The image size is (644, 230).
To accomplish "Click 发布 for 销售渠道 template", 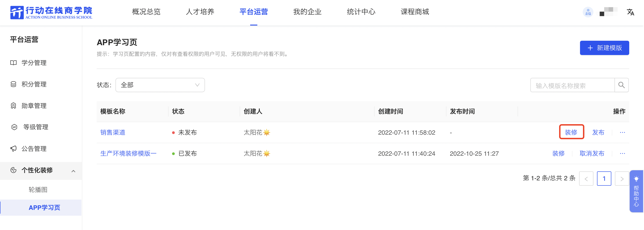I will point(598,132).
